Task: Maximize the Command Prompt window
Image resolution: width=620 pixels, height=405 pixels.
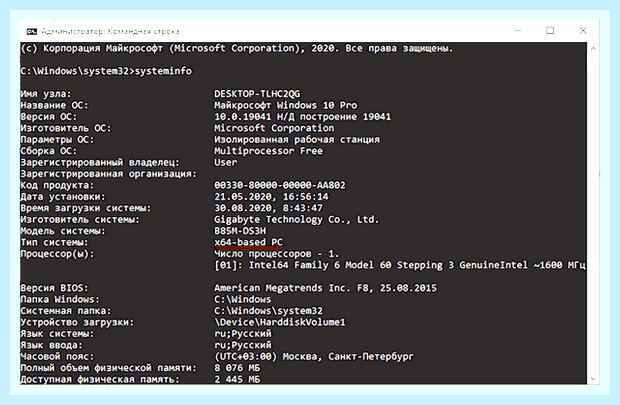Action: tap(550, 30)
